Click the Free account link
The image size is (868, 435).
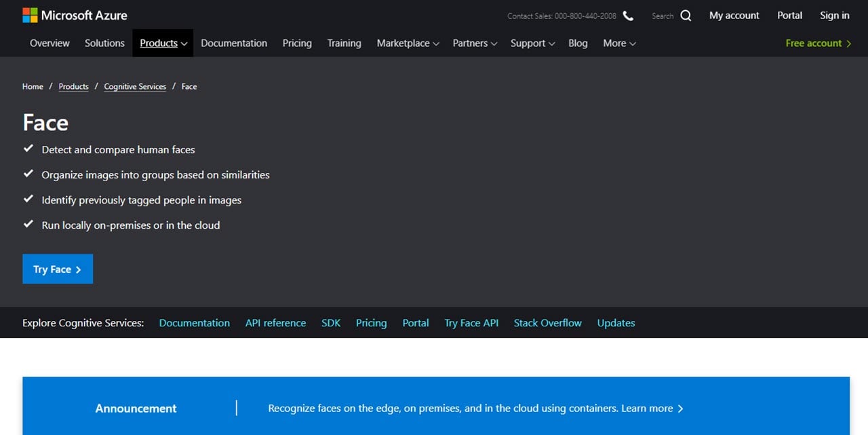[x=818, y=43]
